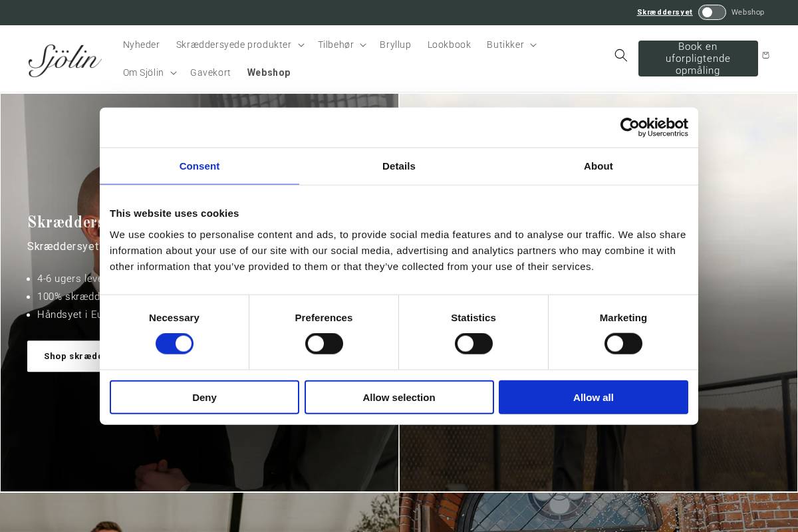Go to the Webshop menu item
Screen dimensions: 798x532
pos(269,72)
